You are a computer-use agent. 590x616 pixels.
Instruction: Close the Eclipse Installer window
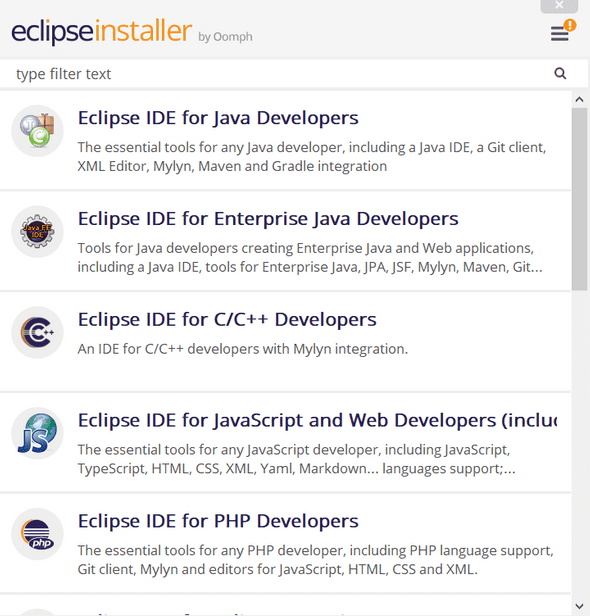pos(559,6)
